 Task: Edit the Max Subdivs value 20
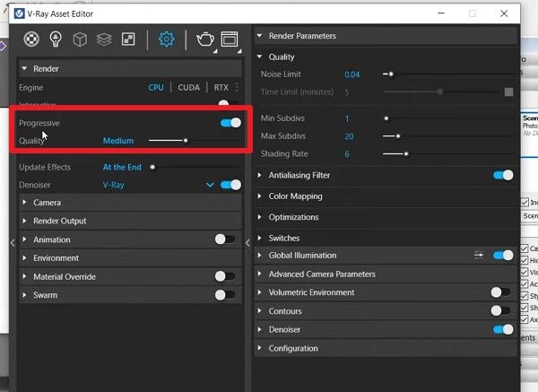(x=349, y=136)
